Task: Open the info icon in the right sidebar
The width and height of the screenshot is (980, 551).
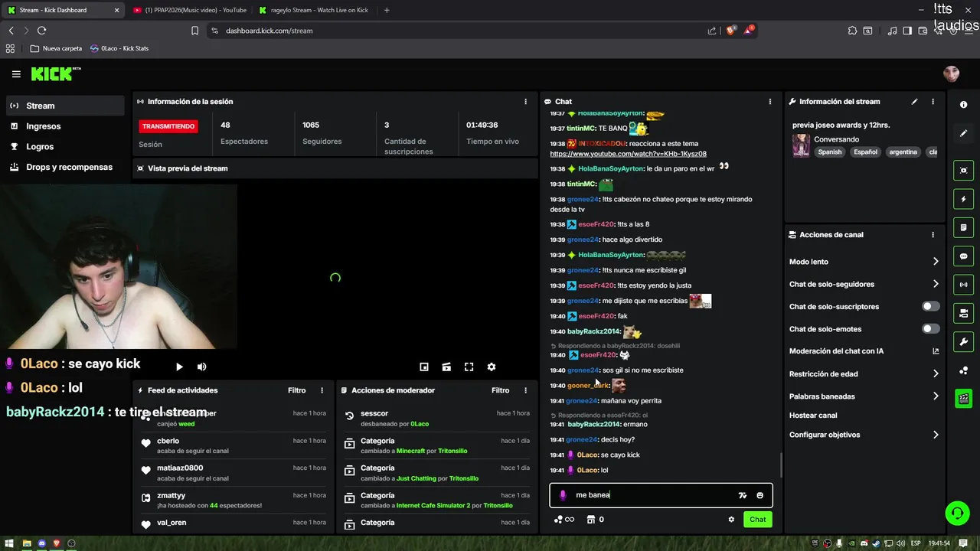Action: click(963, 105)
